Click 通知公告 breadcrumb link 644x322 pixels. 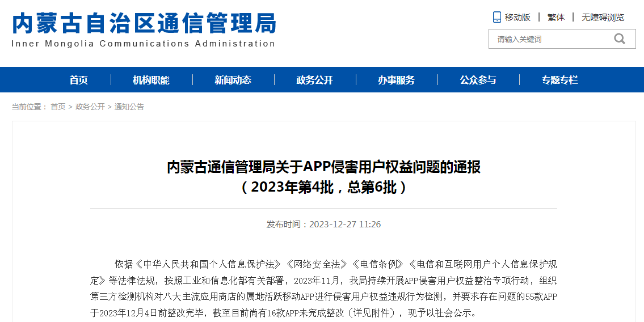[129, 107]
